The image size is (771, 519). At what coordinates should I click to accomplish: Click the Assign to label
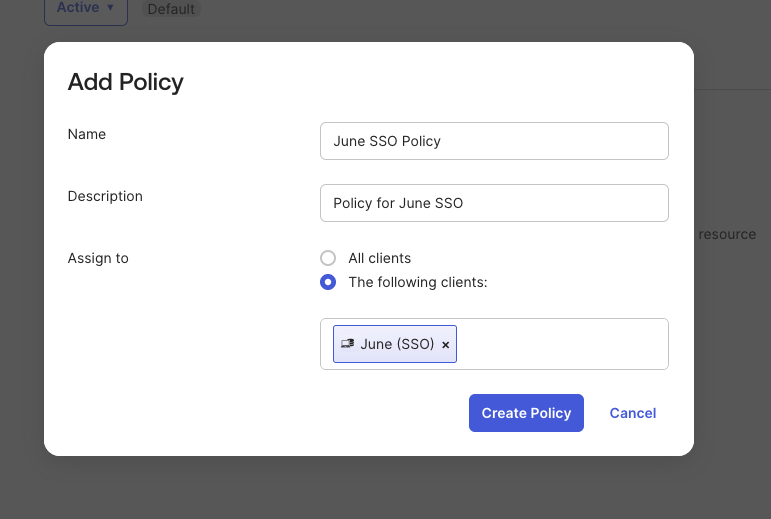[98, 258]
